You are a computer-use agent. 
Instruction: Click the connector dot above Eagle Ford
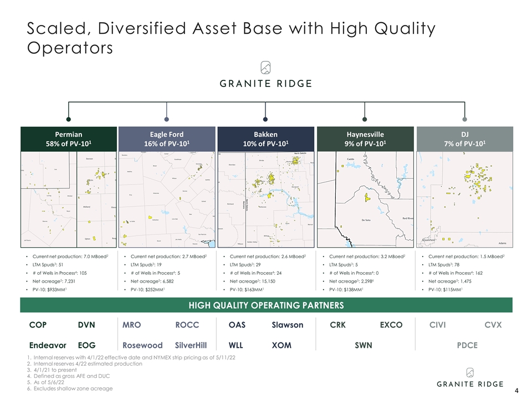coord(167,119)
